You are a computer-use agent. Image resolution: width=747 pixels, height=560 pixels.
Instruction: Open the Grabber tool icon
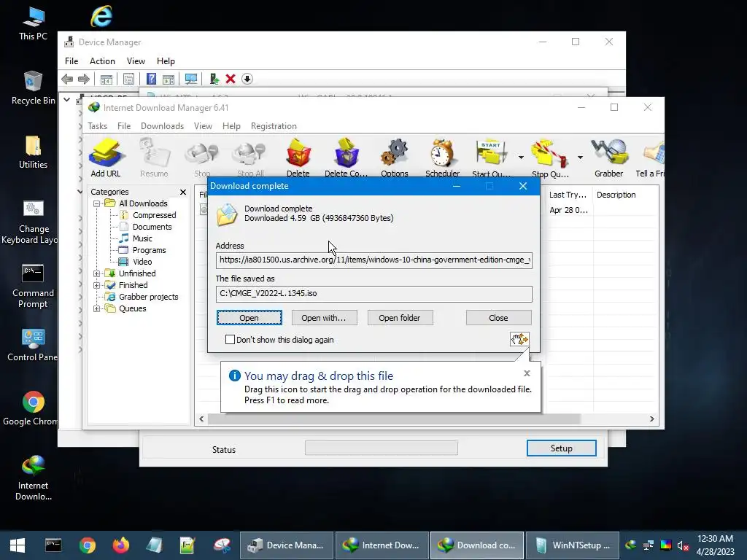tap(609, 157)
